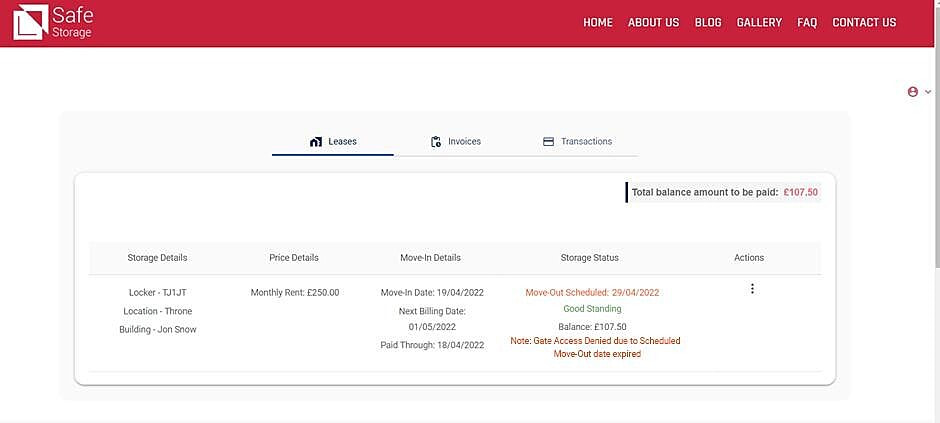
Task: Click the Storage Status column header
Action: pyautogui.click(x=589, y=258)
